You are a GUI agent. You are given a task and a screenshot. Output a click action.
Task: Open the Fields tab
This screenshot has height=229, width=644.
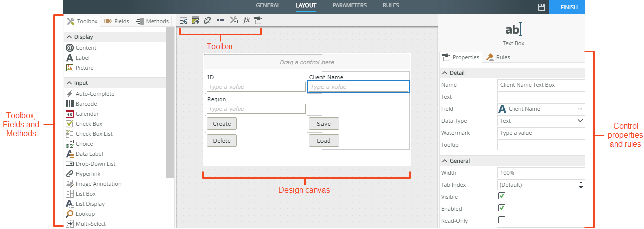117,21
